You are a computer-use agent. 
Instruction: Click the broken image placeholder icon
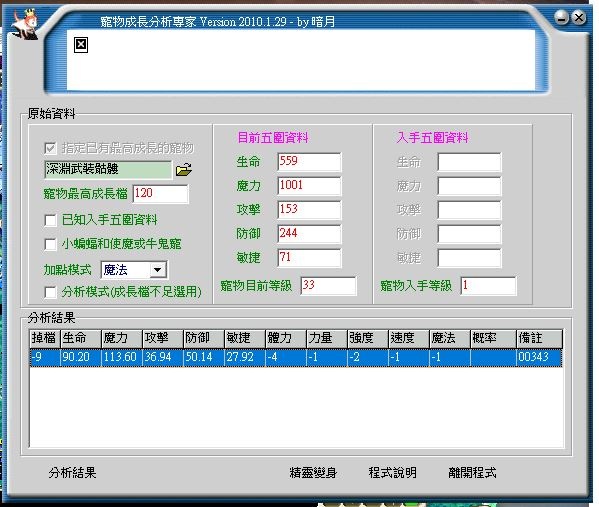coord(81,45)
